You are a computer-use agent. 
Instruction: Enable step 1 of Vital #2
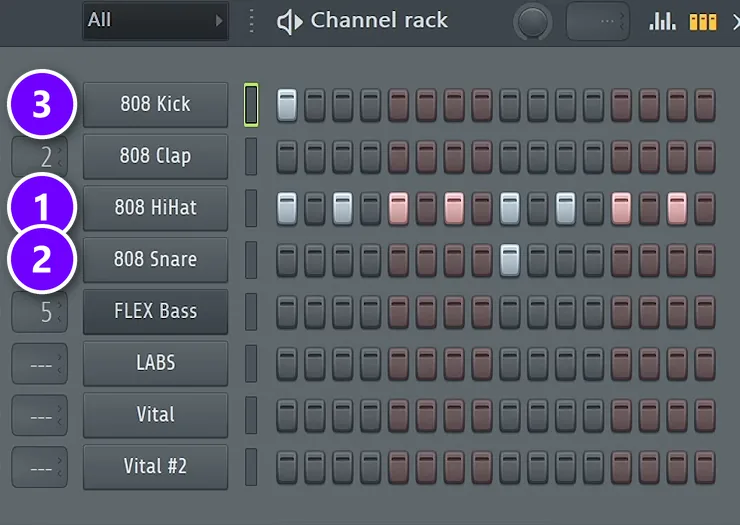pos(287,467)
